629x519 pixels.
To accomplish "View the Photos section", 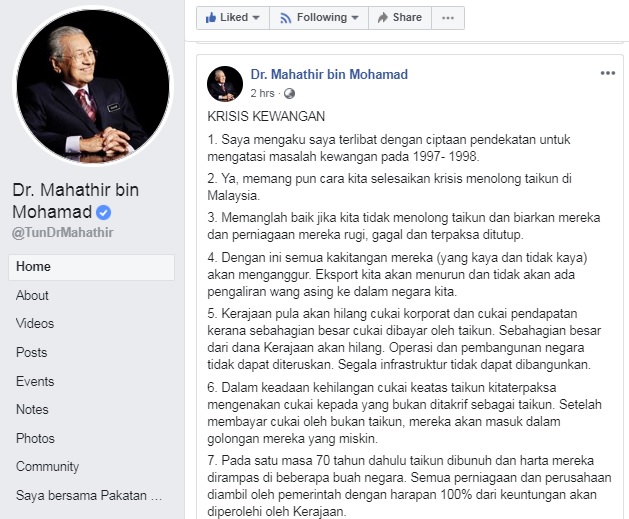I will click(35, 438).
